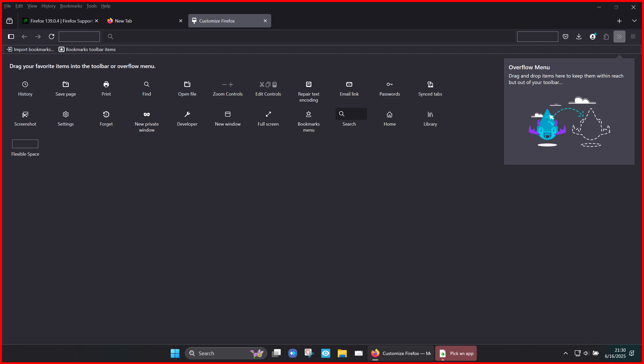Click the Developer wrench icon

point(187,114)
